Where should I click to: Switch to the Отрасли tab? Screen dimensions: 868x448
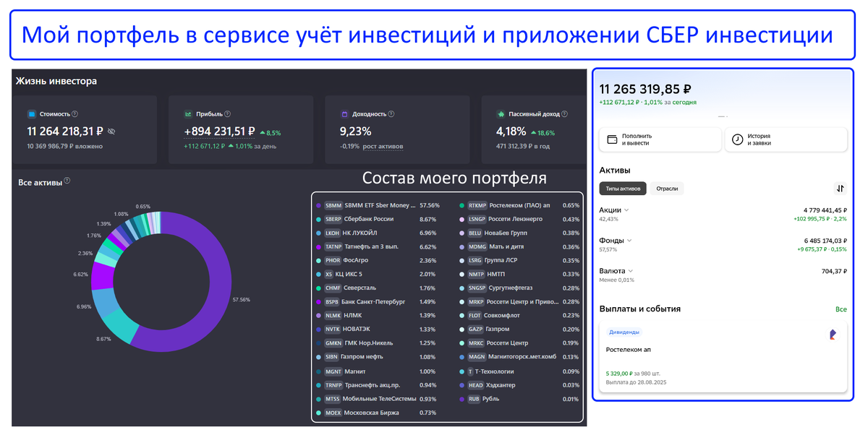[x=667, y=189]
